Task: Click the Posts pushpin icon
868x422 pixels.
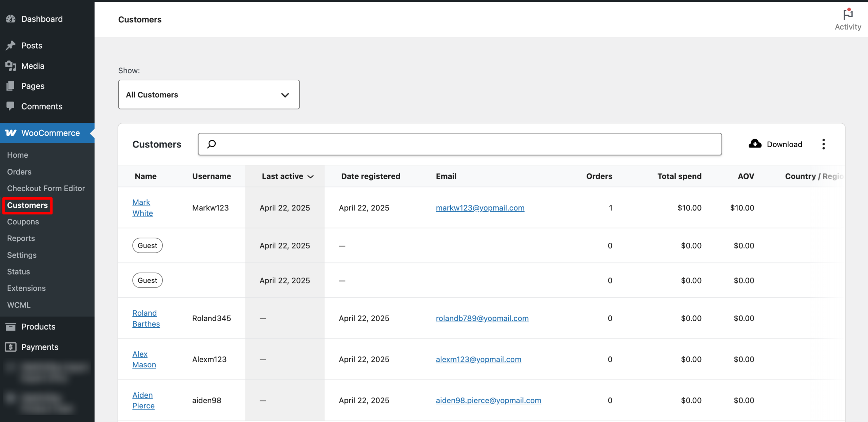Action: click(11, 45)
